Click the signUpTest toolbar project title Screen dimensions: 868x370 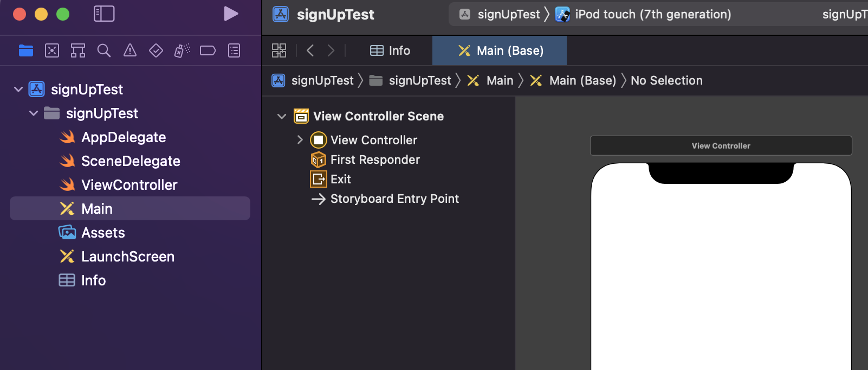coord(335,15)
